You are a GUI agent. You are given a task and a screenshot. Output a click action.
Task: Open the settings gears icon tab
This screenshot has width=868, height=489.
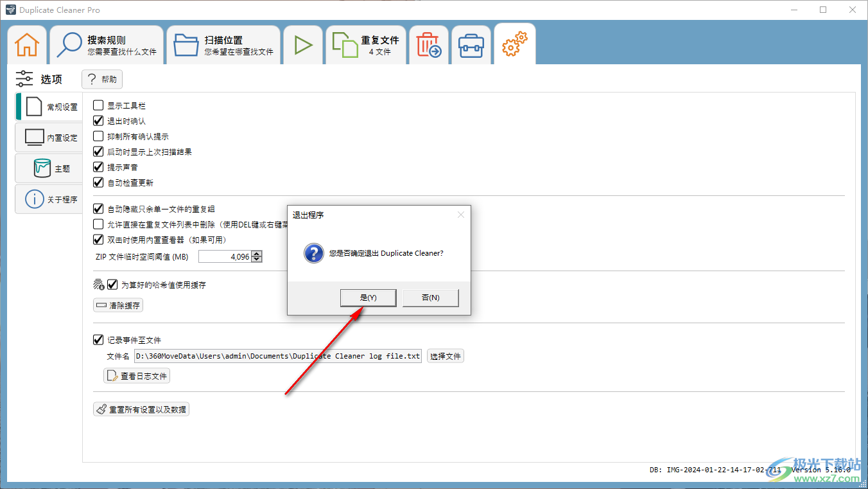[514, 45]
